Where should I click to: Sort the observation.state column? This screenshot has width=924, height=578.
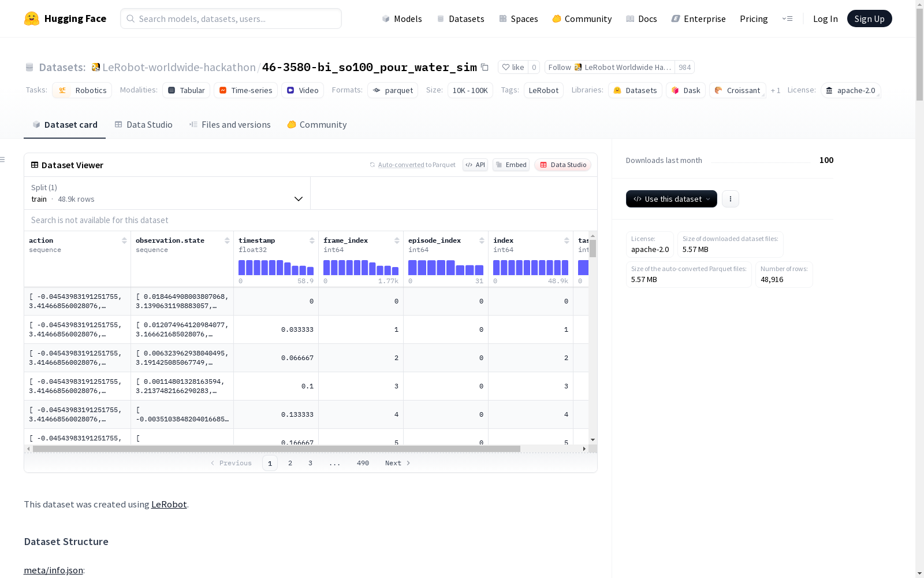[227, 240]
